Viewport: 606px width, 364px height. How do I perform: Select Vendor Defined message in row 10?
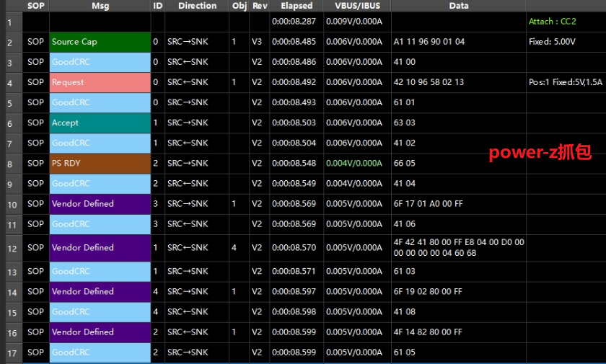tap(100, 204)
